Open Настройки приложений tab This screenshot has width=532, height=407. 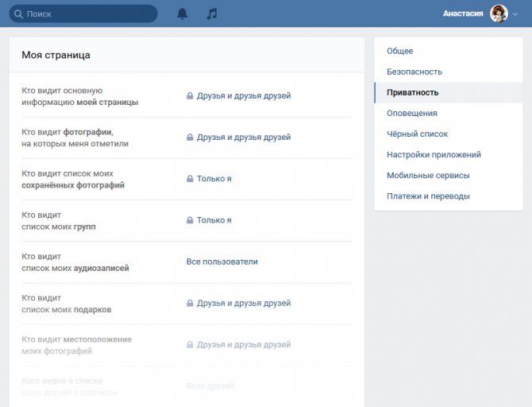(448, 154)
